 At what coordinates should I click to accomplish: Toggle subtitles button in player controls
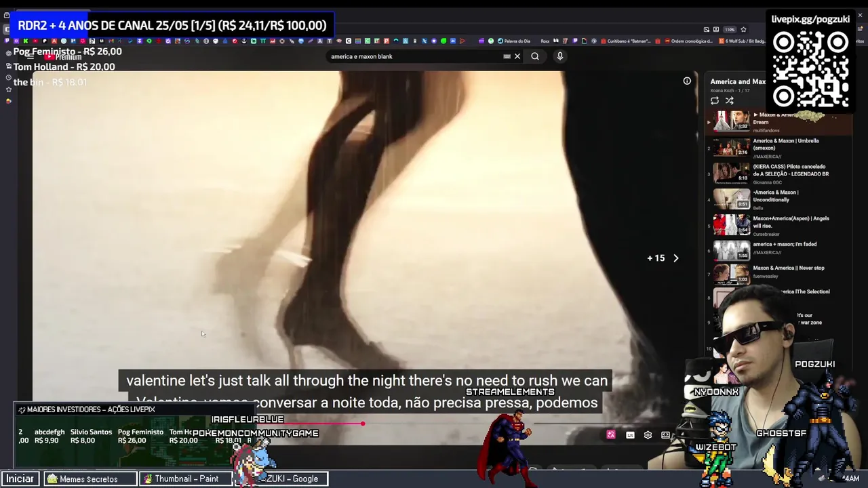coord(630,435)
